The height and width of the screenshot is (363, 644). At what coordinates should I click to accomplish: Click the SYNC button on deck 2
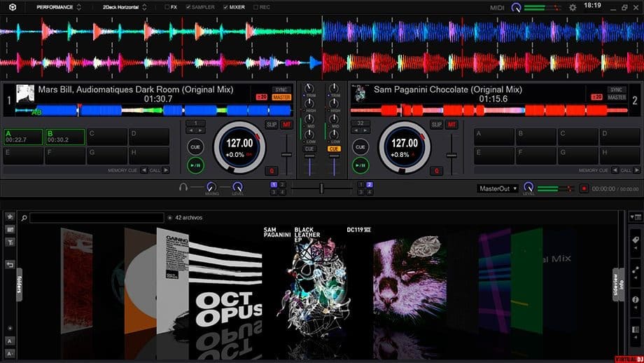tap(616, 90)
